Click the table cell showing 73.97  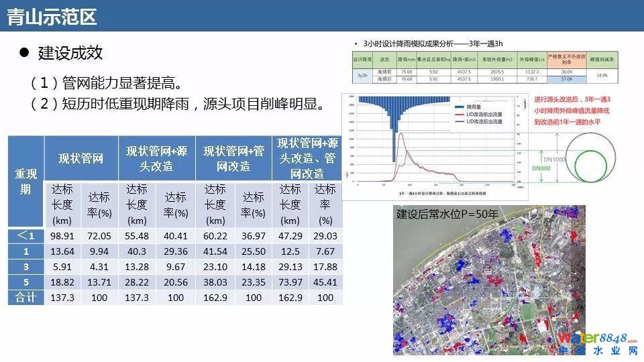pos(290,282)
